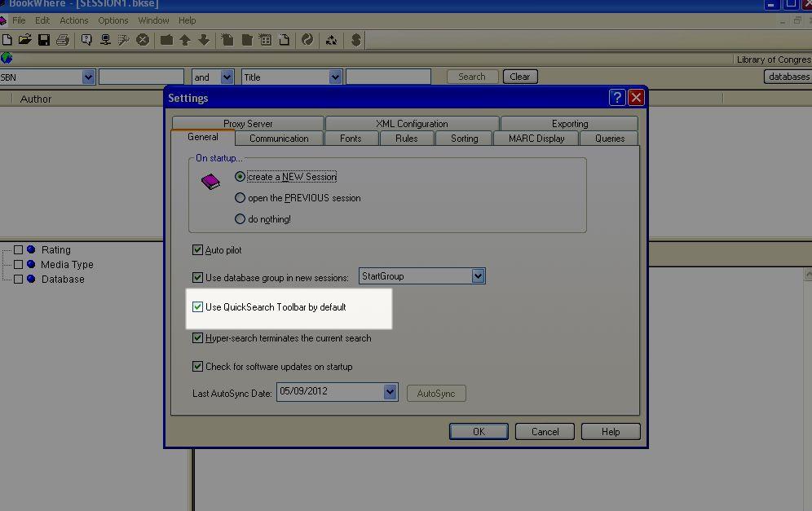812x511 pixels.
Task: Click OK in the Settings dialog
Action: pyautogui.click(x=479, y=432)
